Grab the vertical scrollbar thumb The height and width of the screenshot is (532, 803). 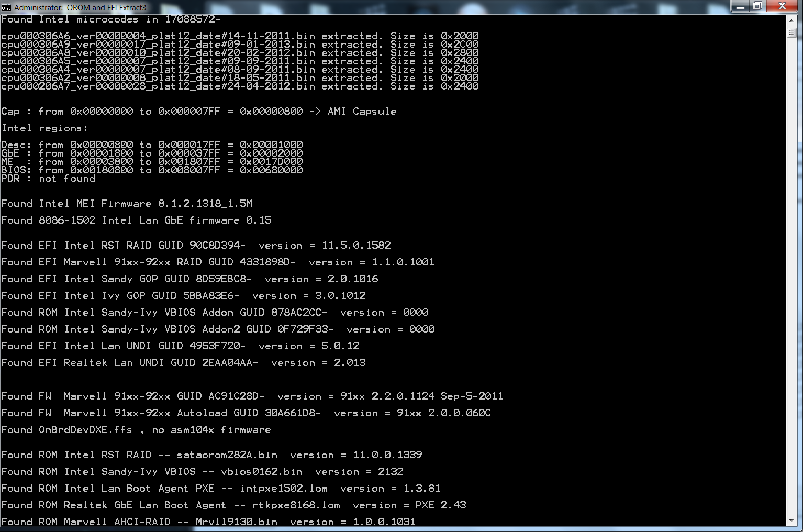pyautogui.click(x=791, y=32)
